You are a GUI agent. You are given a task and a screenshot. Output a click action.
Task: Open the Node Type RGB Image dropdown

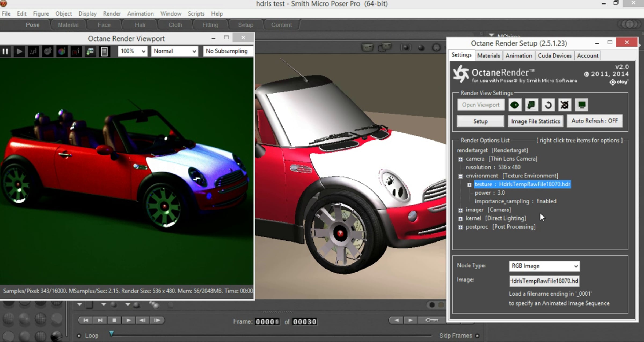tap(544, 266)
